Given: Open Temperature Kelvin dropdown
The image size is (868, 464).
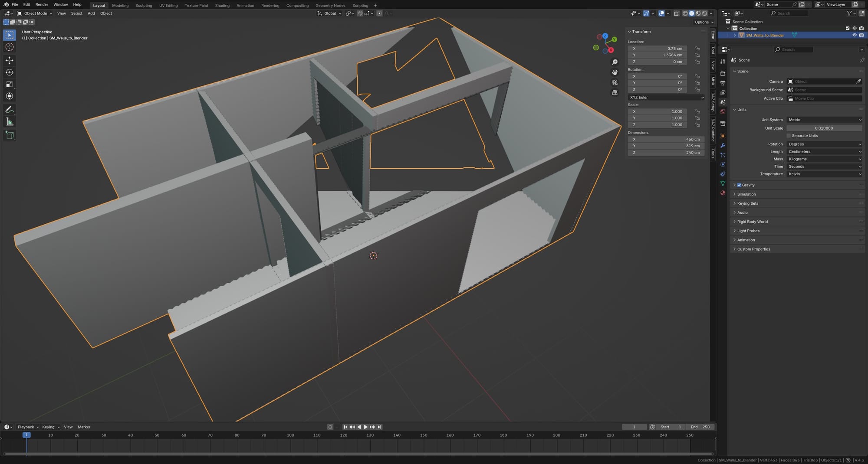Looking at the screenshot, I should pos(825,174).
